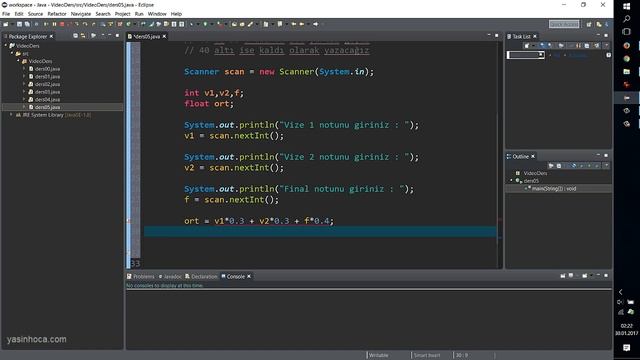This screenshot has height=360, width=640.
Task: Click Collapse All icon in Package Explorer
Action: [76, 36]
